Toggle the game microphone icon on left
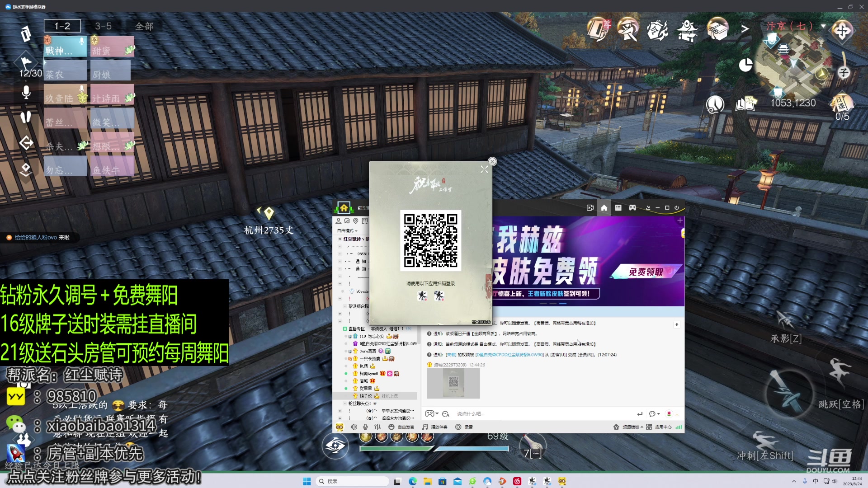This screenshot has width=868, height=488. tap(26, 93)
